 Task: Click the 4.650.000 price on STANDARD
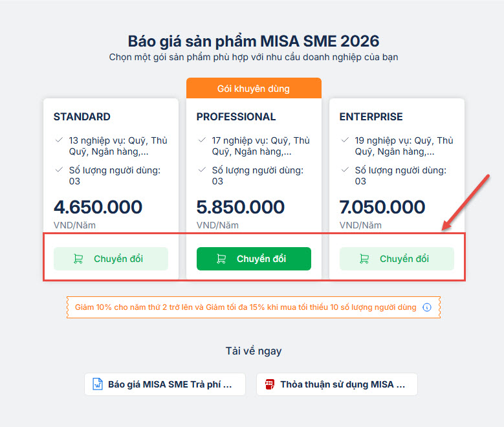pos(98,207)
